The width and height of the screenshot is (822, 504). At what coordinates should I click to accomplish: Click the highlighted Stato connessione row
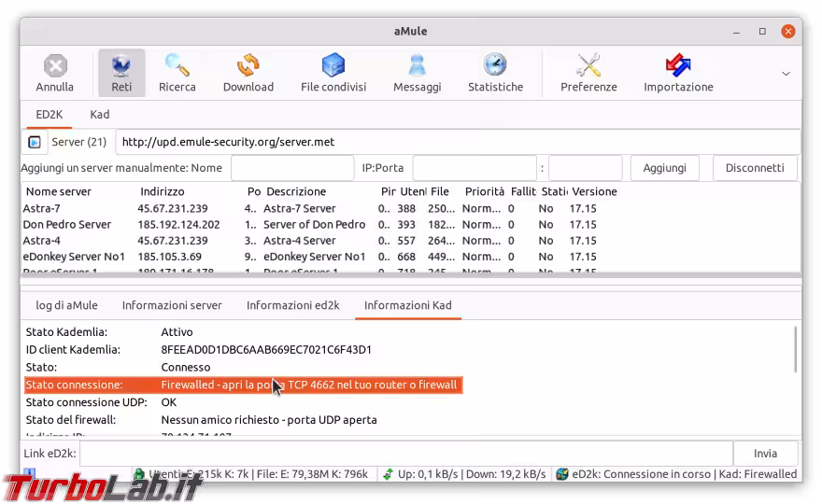[x=244, y=385]
